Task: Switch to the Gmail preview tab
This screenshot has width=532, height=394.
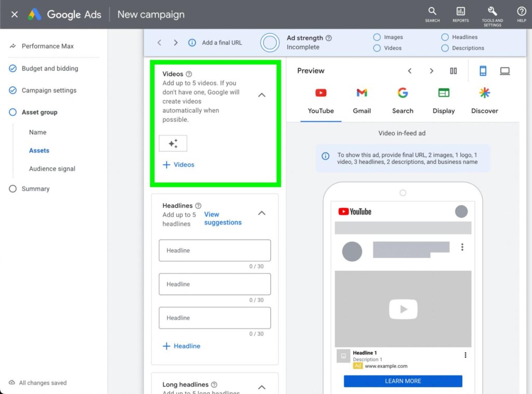Action: pyautogui.click(x=362, y=100)
